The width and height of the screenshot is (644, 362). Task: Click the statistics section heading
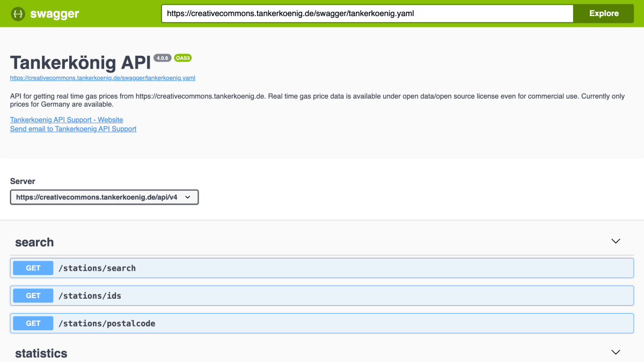click(41, 353)
